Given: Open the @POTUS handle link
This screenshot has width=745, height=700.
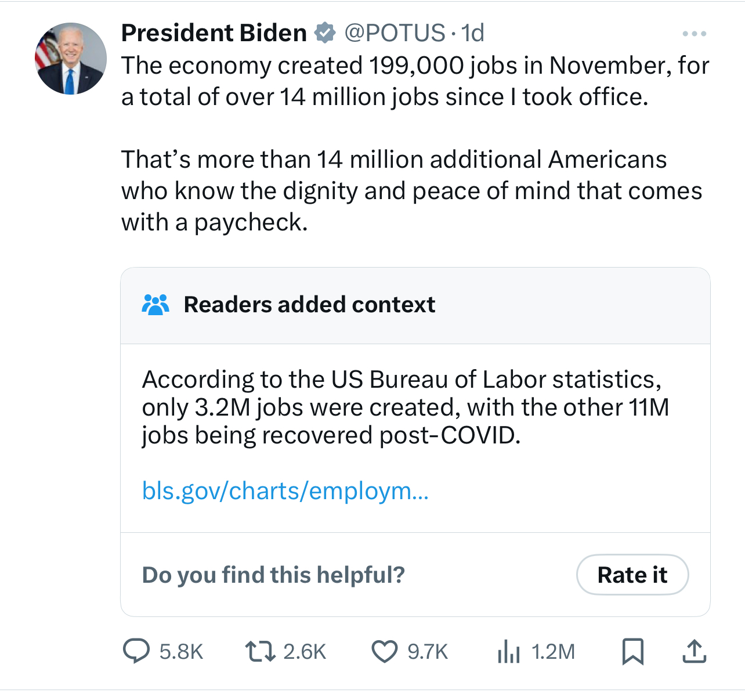Looking at the screenshot, I should click(395, 33).
